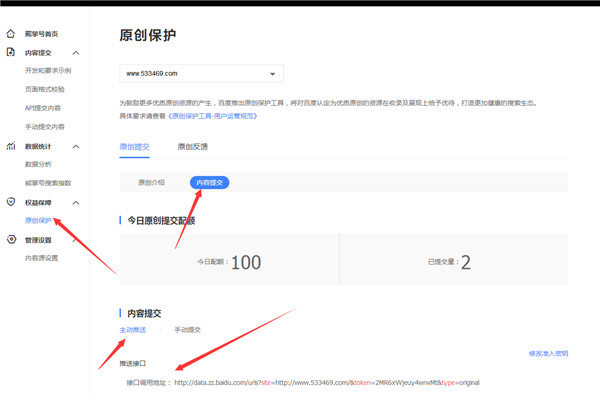Click the 推送接口 label

tap(132, 363)
